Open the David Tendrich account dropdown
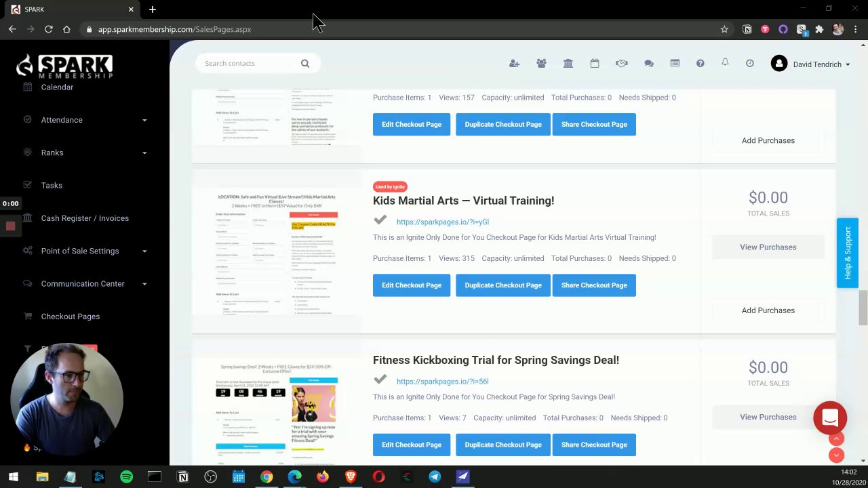Screen dimensions: 868x488 (811, 64)
